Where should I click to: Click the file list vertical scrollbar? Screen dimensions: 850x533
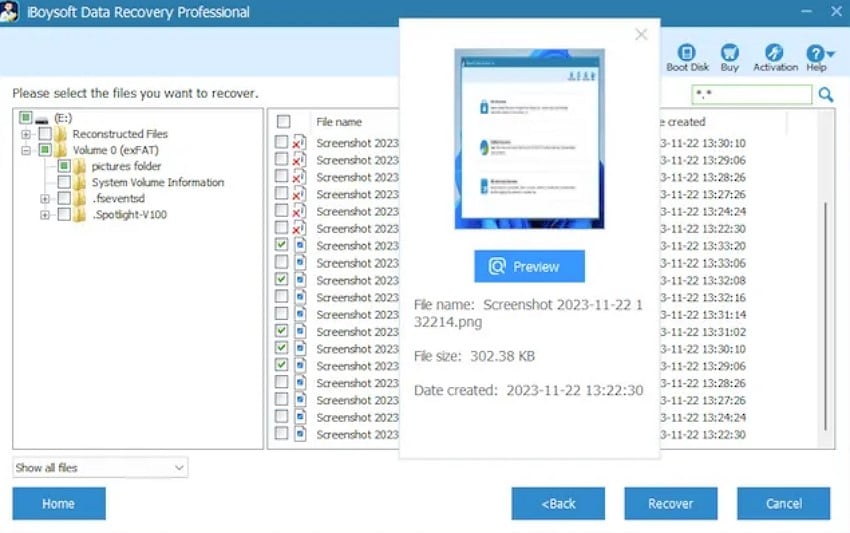click(x=826, y=317)
